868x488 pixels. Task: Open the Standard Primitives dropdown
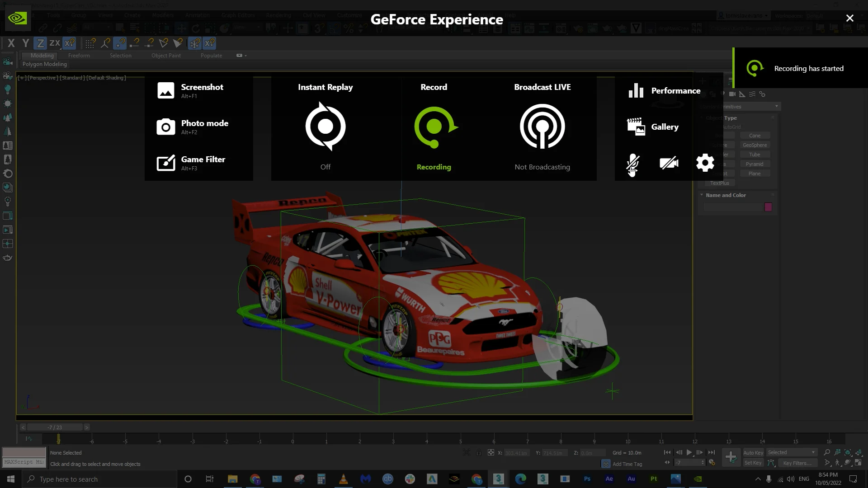(x=739, y=107)
